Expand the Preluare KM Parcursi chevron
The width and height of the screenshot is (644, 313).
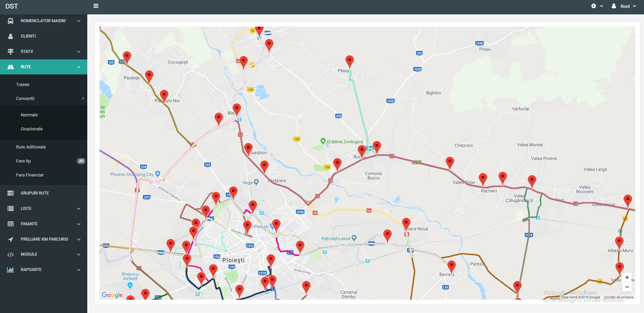(79, 239)
